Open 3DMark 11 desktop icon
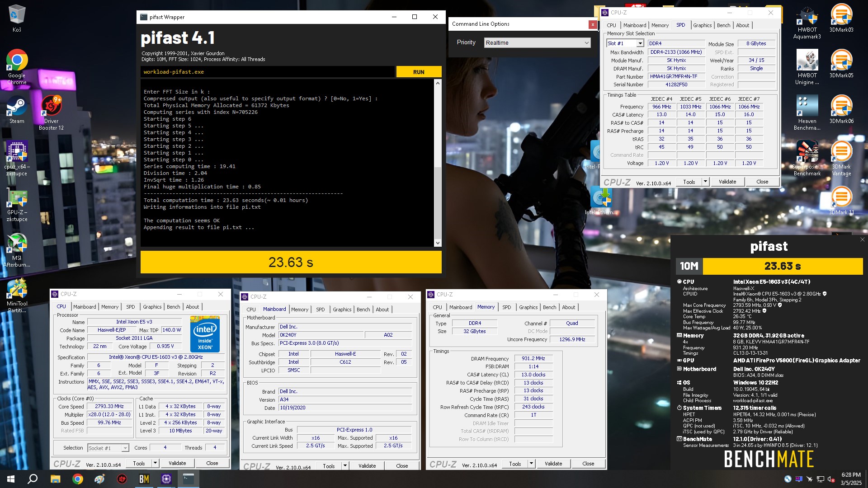This screenshot has width=868, height=488. 841,201
